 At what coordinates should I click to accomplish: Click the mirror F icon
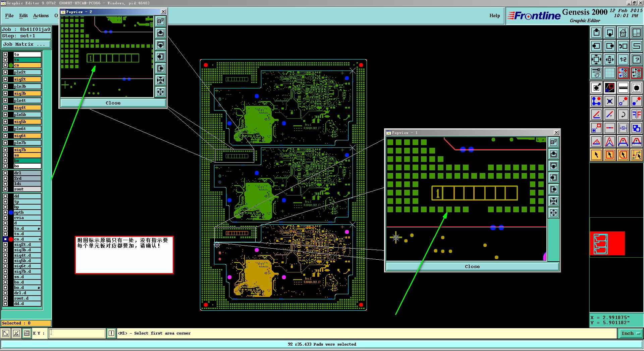pos(637,115)
